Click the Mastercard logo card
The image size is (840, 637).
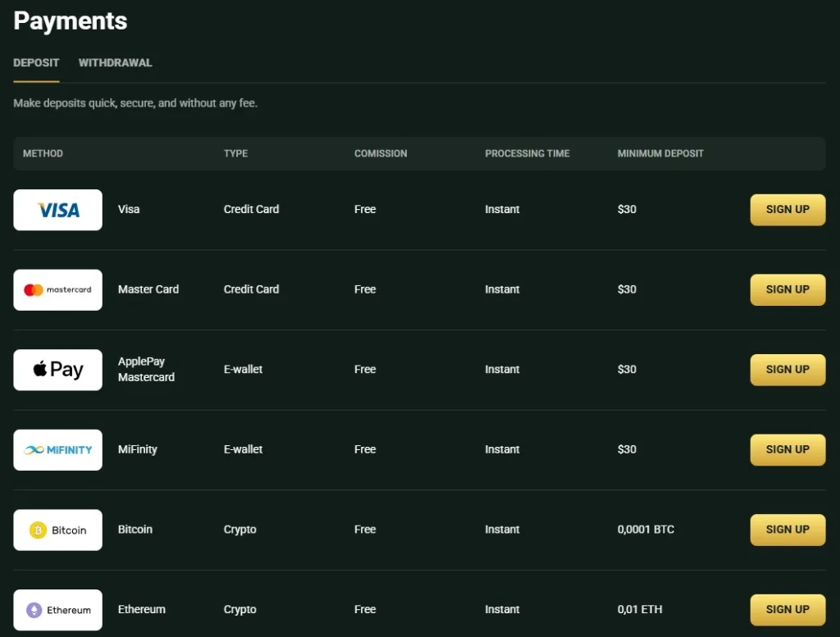[58, 289]
